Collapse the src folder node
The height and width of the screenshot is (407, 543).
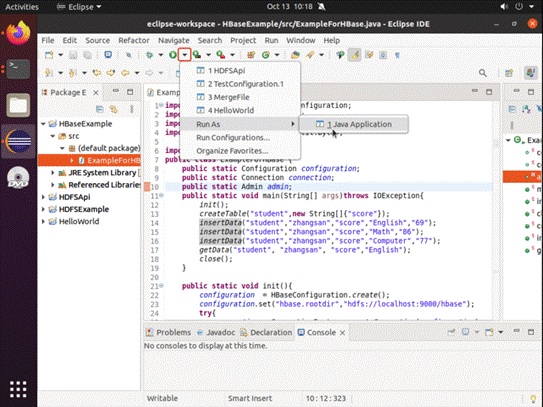(x=53, y=136)
